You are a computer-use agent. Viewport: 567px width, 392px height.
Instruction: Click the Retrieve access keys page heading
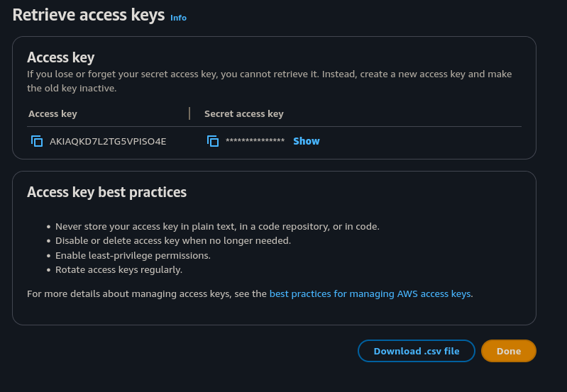point(89,15)
